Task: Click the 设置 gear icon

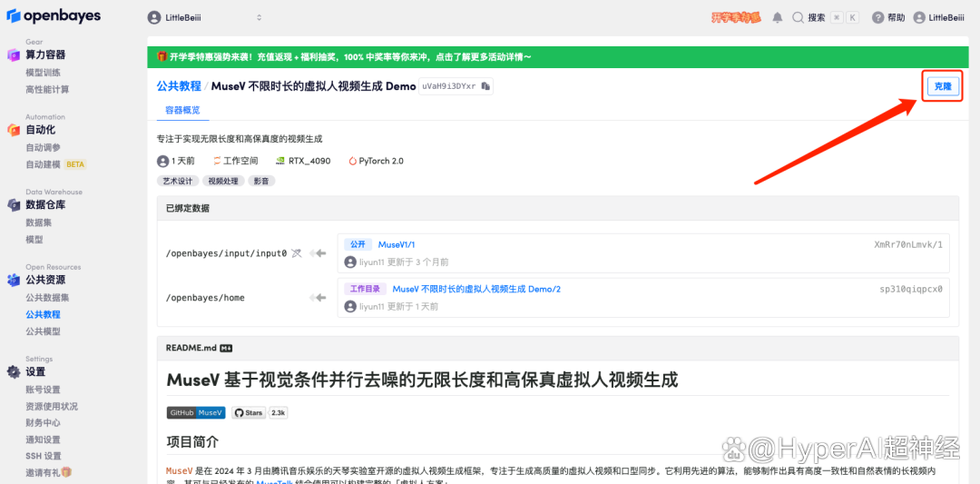Action: click(x=14, y=371)
